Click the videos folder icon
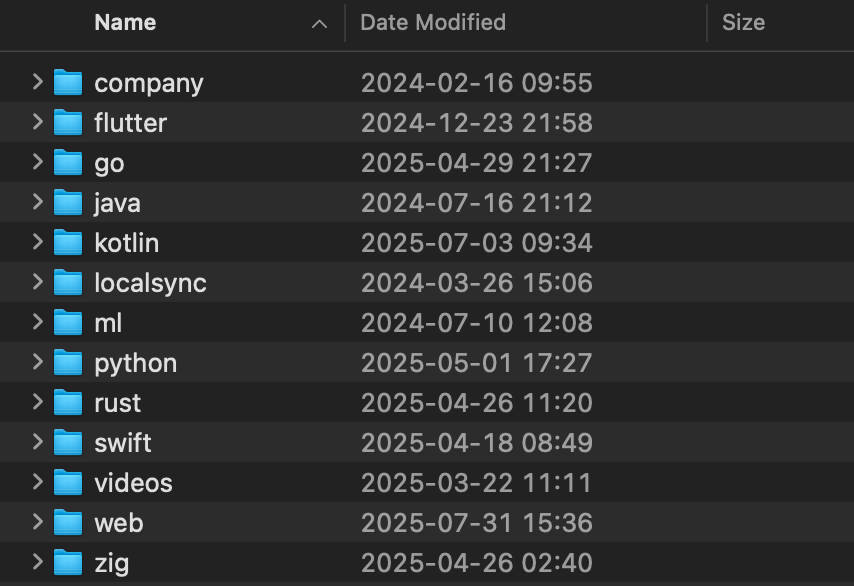 pos(68,483)
